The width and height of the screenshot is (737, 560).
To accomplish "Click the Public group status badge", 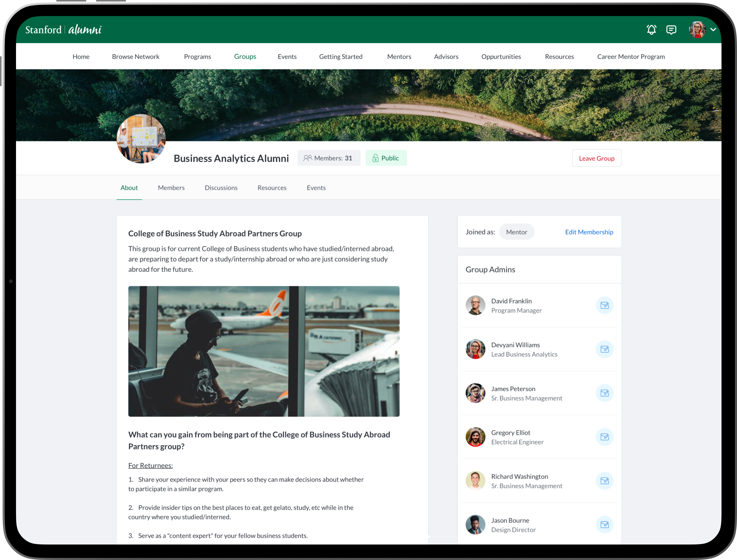I will [x=386, y=158].
